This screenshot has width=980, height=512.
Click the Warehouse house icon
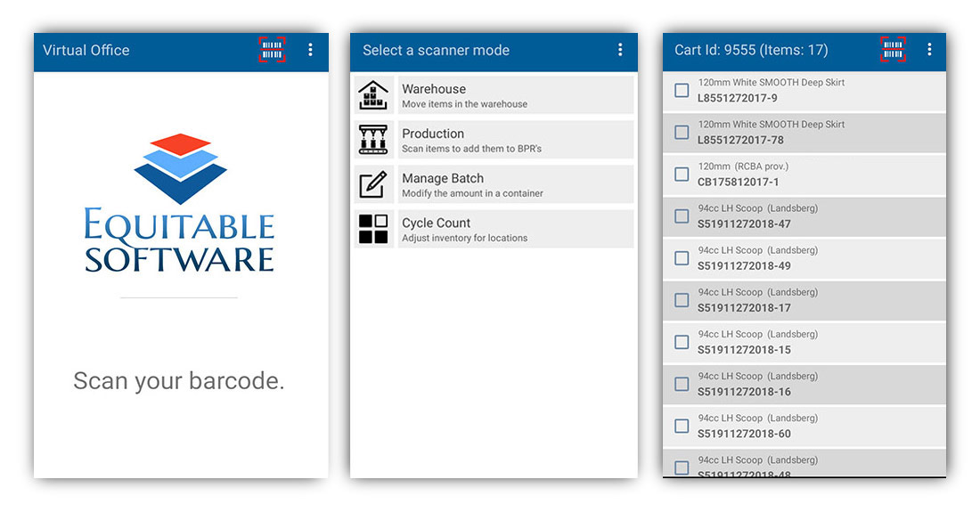pos(374,95)
